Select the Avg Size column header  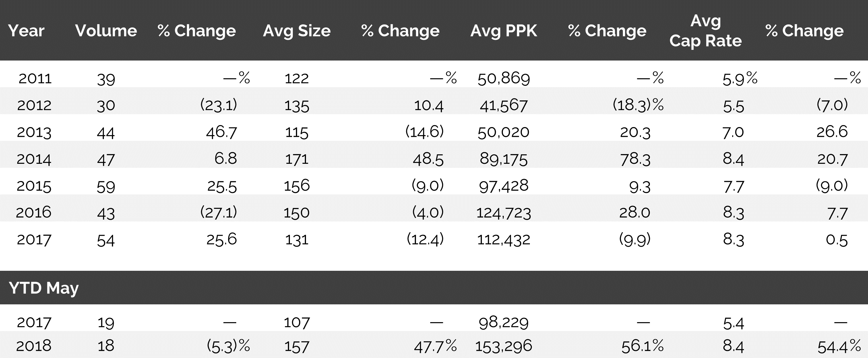point(297,31)
